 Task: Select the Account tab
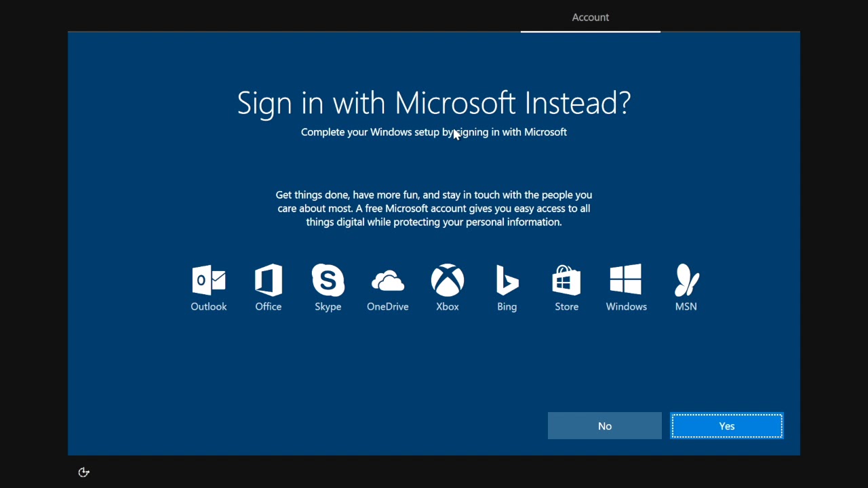pos(591,17)
